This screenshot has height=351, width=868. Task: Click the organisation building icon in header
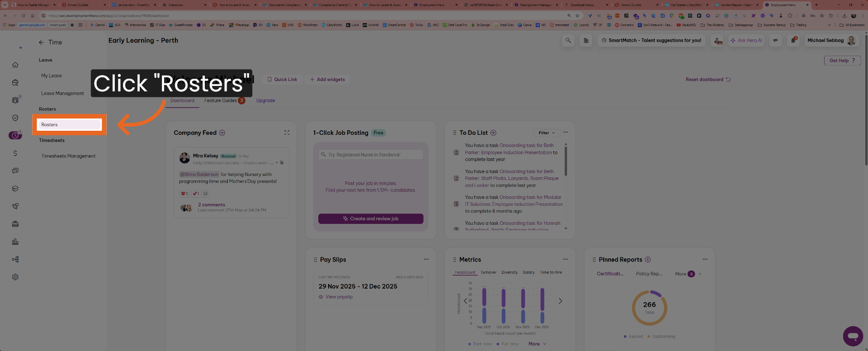click(x=586, y=40)
